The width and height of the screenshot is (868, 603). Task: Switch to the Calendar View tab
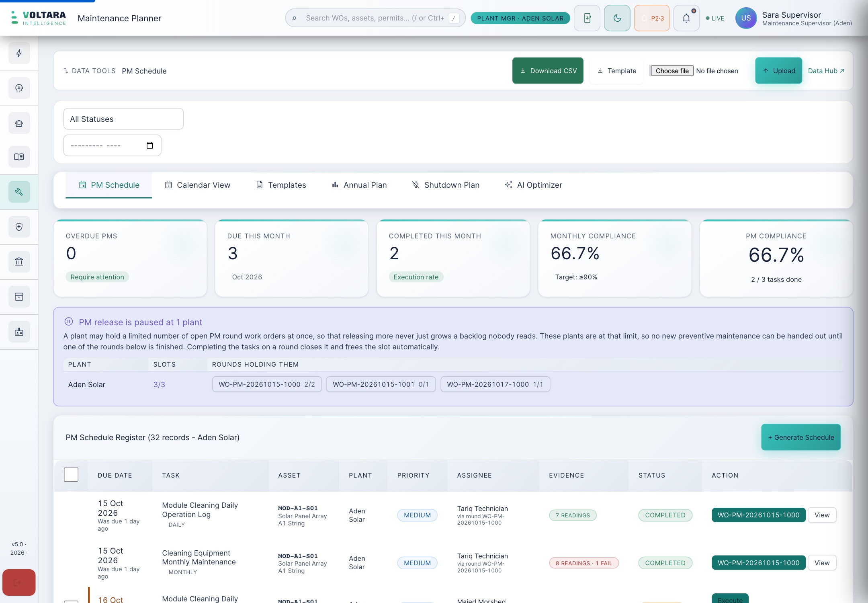(x=197, y=185)
